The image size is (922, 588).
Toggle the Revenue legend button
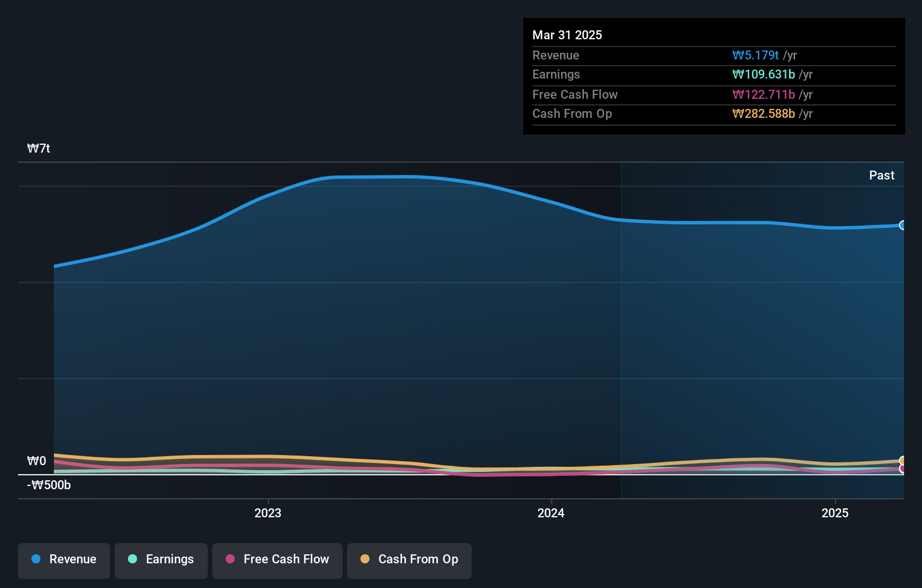point(64,561)
